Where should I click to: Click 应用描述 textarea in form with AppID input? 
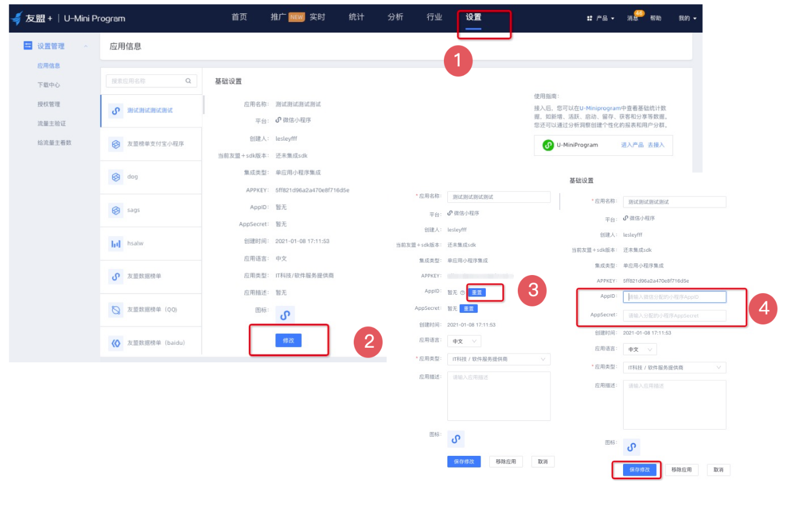point(674,405)
